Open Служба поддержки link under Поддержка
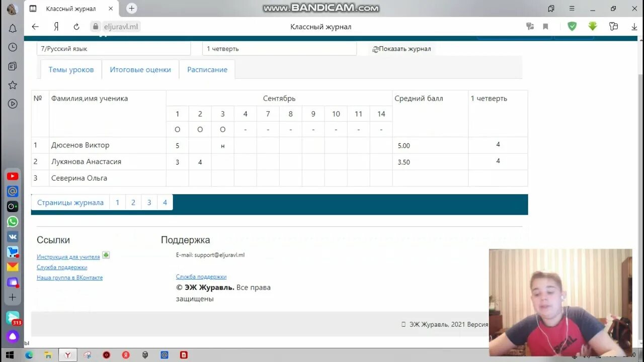Image resolution: width=644 pixels, height=362 pixels. [x=201, y=277]
